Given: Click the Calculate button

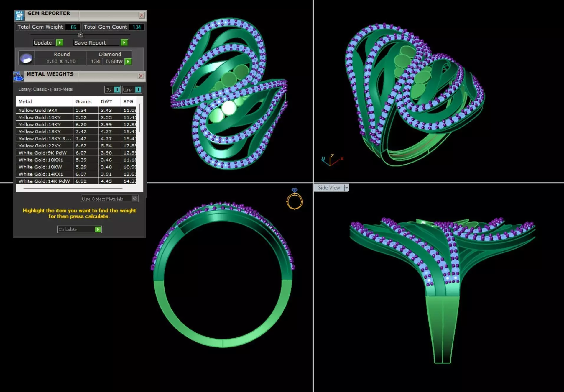Looking at the screenshot, I should tap(79, 229).
